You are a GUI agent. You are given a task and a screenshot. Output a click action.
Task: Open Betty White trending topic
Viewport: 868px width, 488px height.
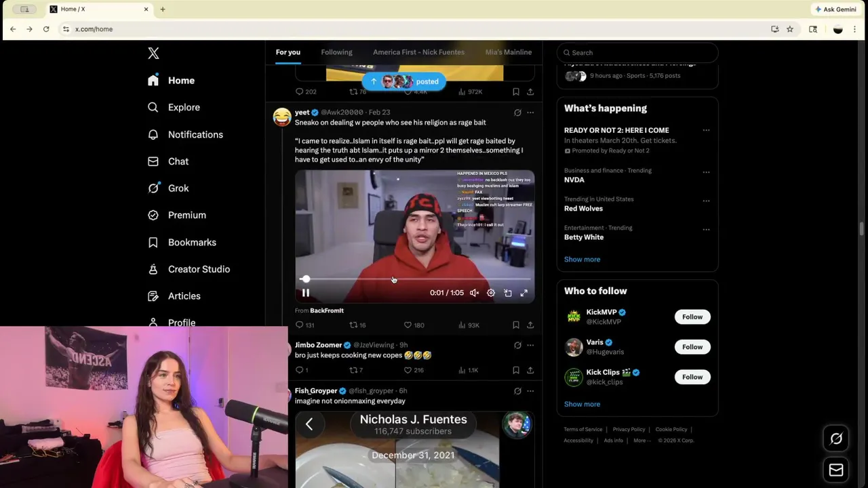tap(584, 237)
